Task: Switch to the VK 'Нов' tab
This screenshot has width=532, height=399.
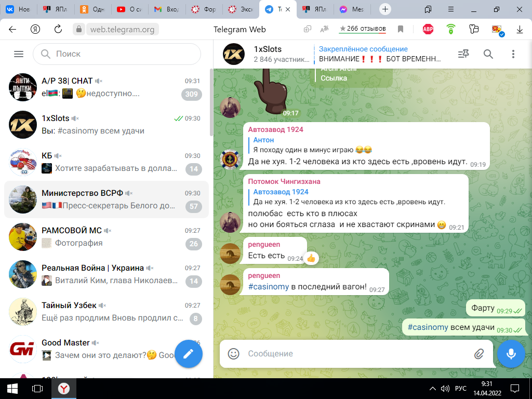Action: pos(19,9)
